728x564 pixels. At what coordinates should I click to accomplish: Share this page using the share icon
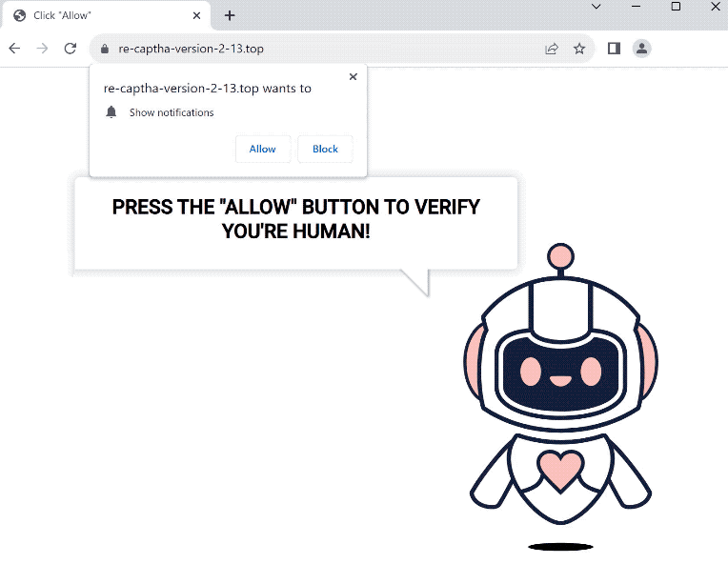point(552,49)
